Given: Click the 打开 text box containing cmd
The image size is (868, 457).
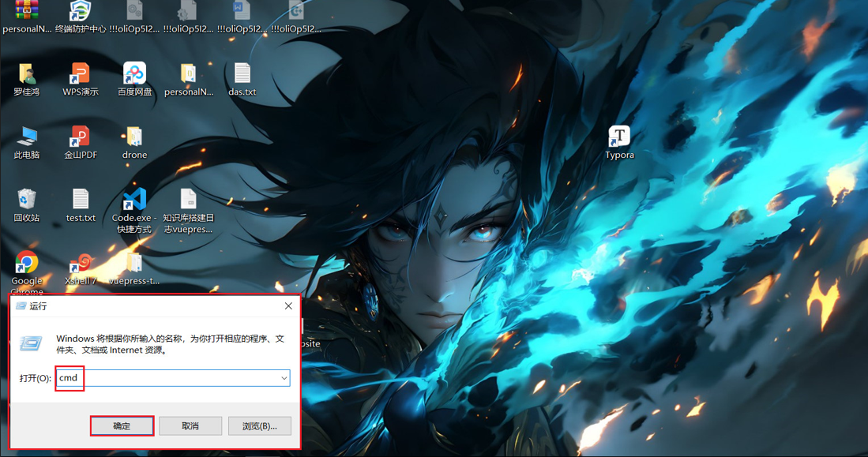Looking at the screenshot, I should click(173, 378).
